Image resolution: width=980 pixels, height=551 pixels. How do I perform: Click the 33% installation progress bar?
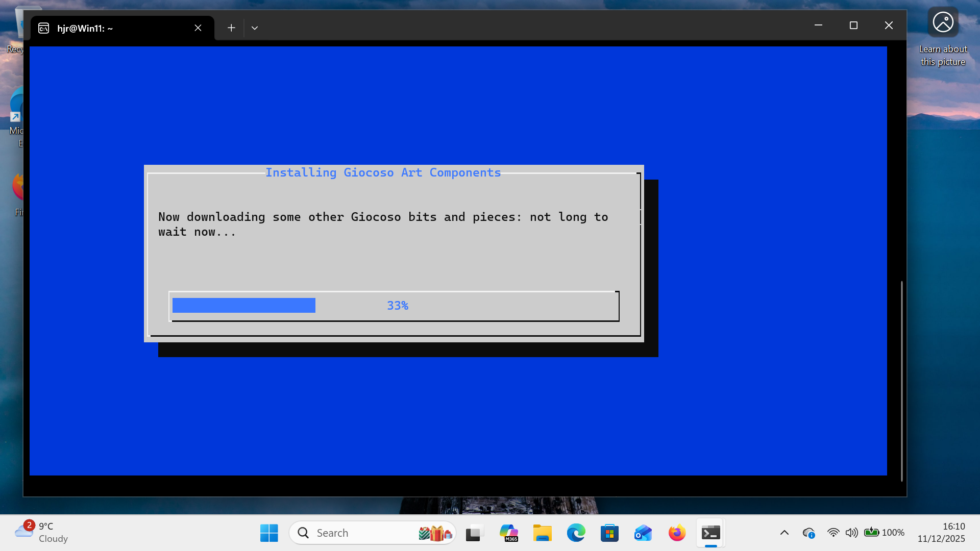coord(394,306)
